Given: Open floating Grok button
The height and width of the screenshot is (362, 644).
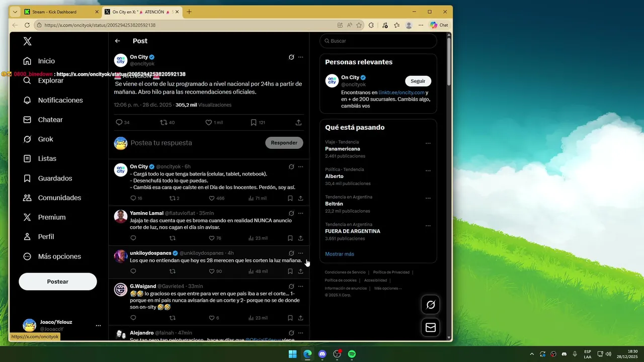Looking at the screenshot, I should [x=431, y=305].
